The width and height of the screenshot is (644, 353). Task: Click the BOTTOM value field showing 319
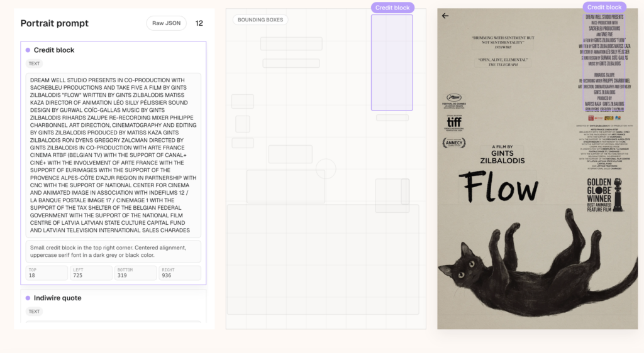(136, 273)
